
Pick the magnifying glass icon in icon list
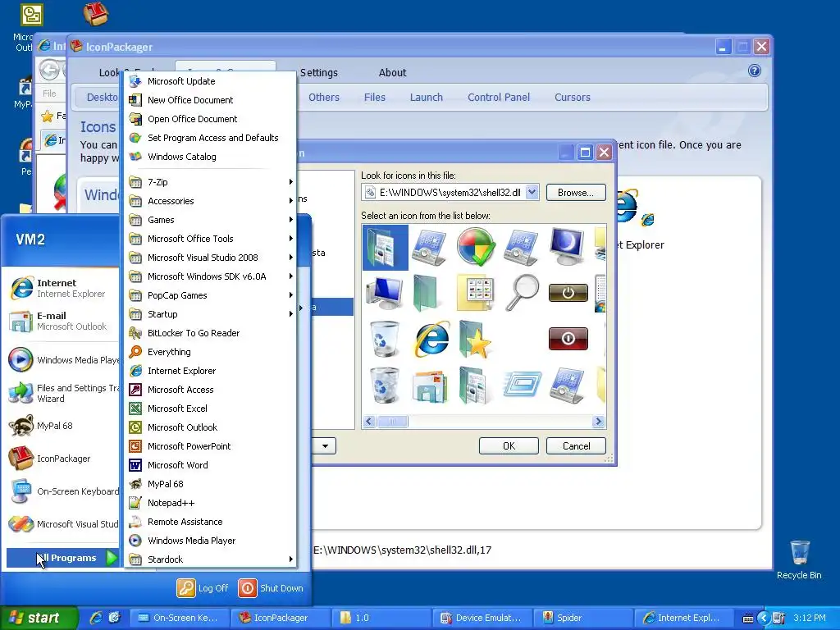point(521,292)
